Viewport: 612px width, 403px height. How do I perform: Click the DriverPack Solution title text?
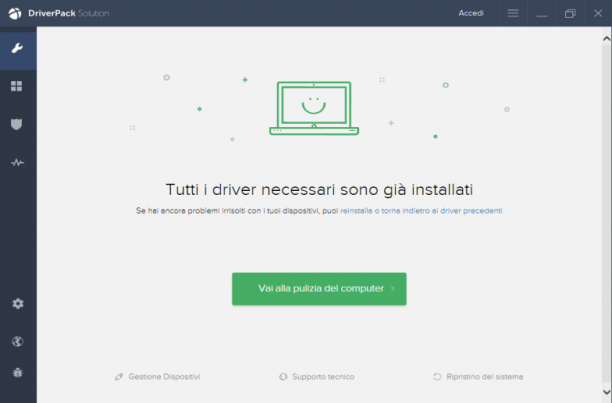coord(69,13)
